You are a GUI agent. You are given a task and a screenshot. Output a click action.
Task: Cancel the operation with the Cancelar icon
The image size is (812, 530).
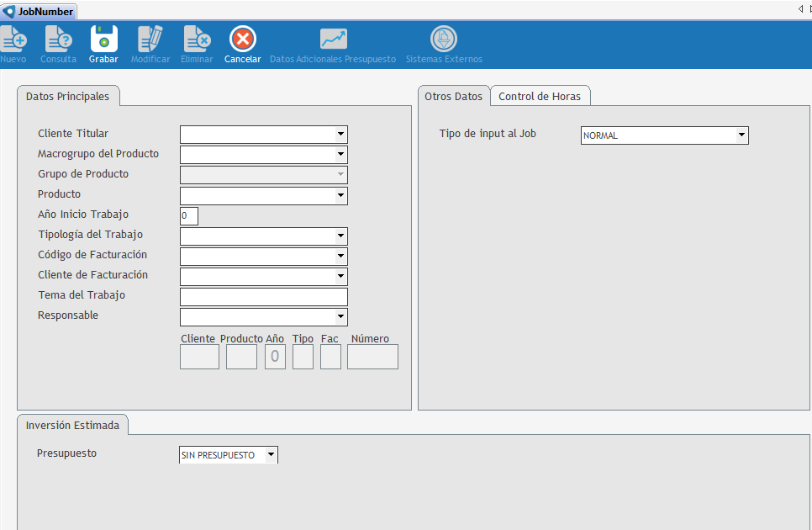[x=243, y=40]
